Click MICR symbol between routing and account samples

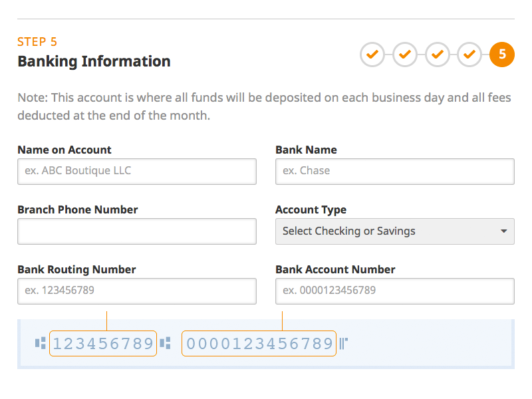click(x=166, y=344)
